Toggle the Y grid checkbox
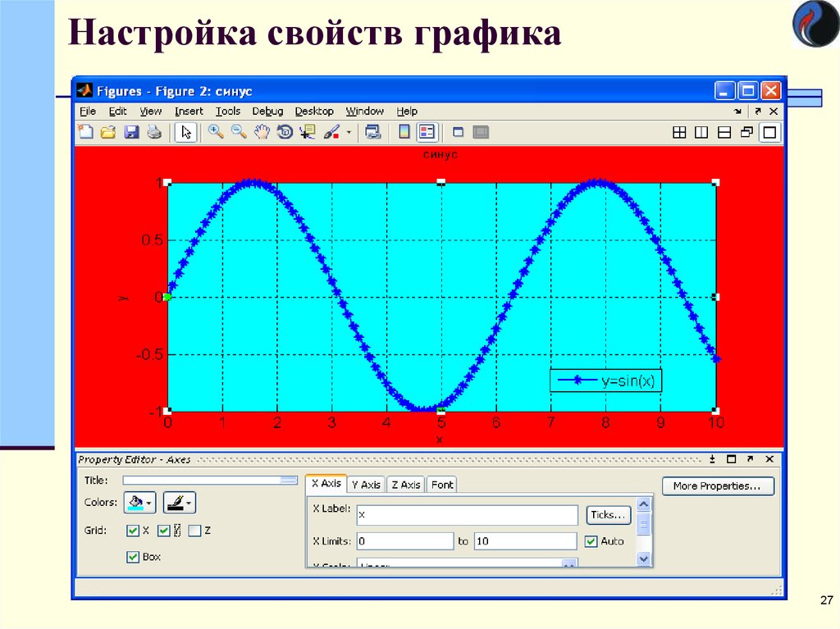Viewport: 840px width, 629px height. pos(164,531)
